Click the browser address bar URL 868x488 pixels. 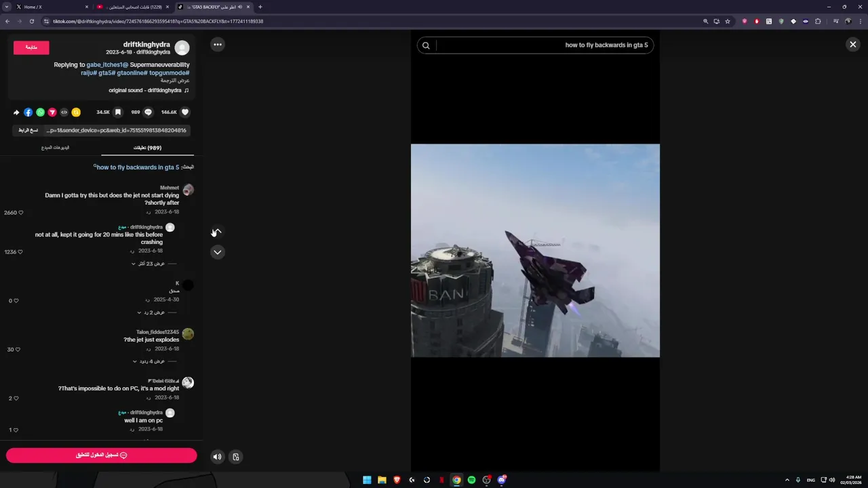[158, 21]
